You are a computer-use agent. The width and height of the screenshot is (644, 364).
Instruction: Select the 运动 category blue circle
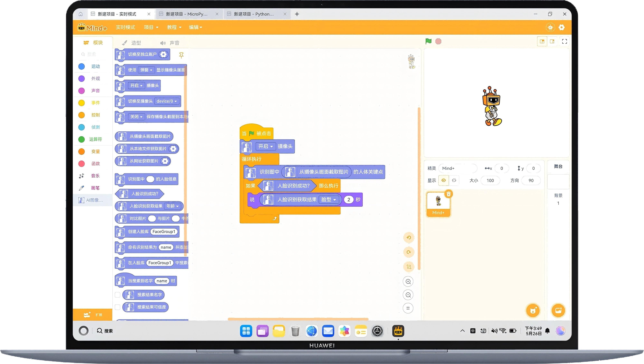click(x=81, y=67)
